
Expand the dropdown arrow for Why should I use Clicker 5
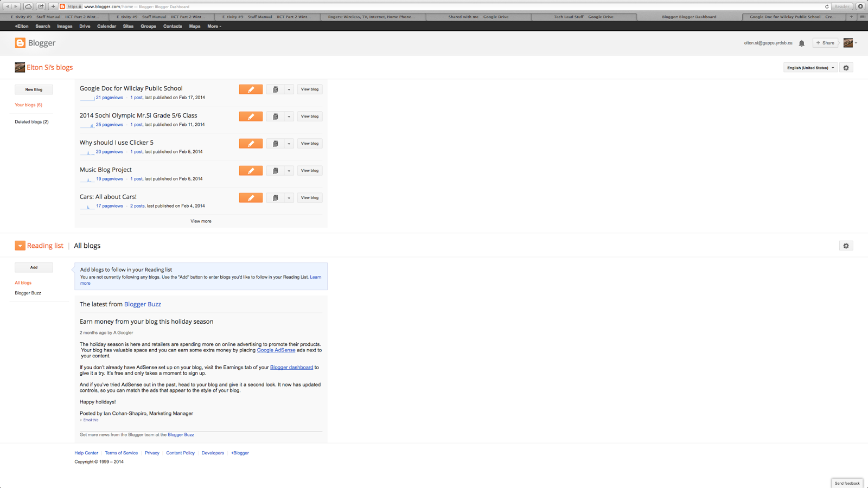289,144
